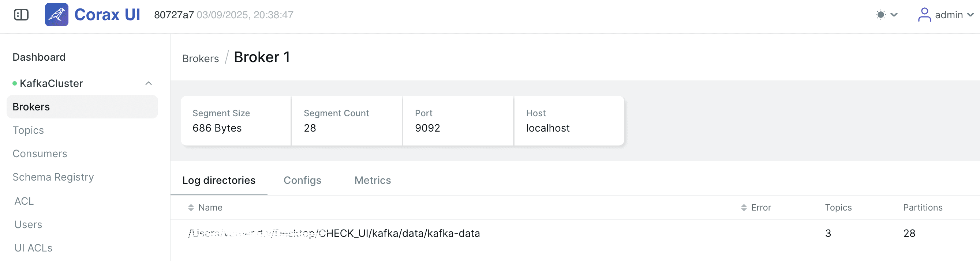Click the sun theme icon
980x261 pixels.
[880, 15]
